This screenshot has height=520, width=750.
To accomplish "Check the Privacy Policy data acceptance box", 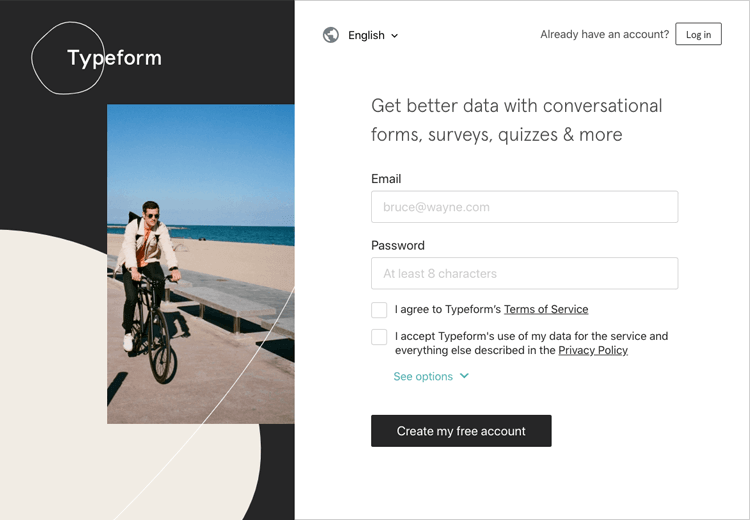I will tap(379, 337).
